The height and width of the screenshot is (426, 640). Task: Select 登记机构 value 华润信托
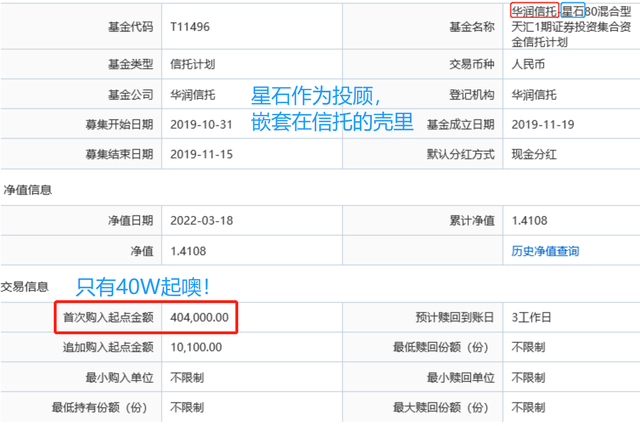(x=534, y=95)
